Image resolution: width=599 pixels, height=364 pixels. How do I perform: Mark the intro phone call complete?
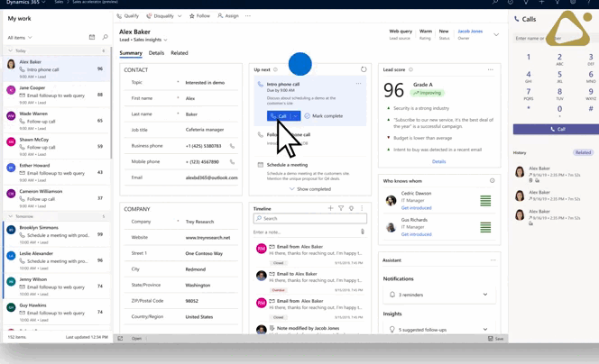(x=324, y=116)
